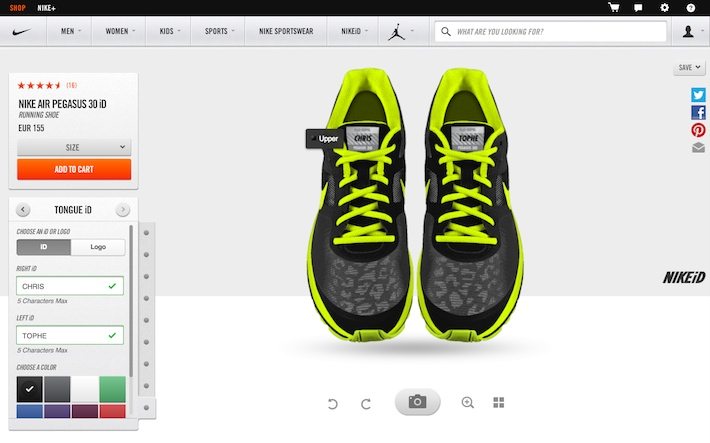Add shoe to cart
The width and height of the screenshot is (710, 443).
click(74, 169)
